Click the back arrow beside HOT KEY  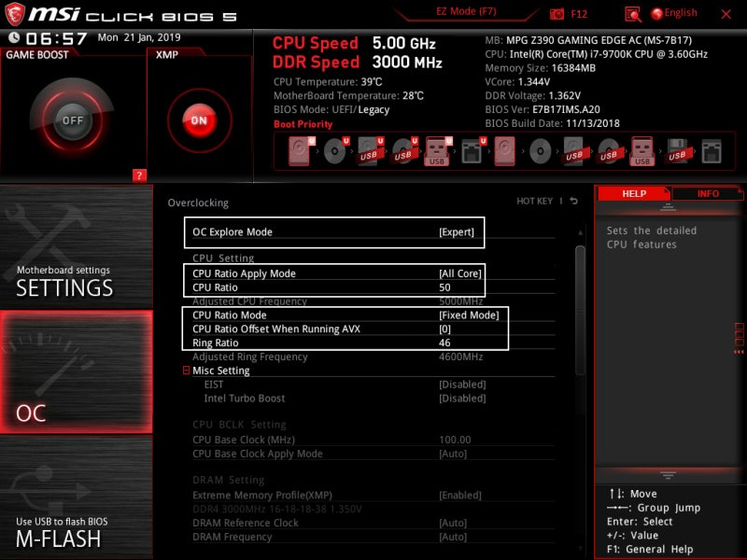[574, 201]
